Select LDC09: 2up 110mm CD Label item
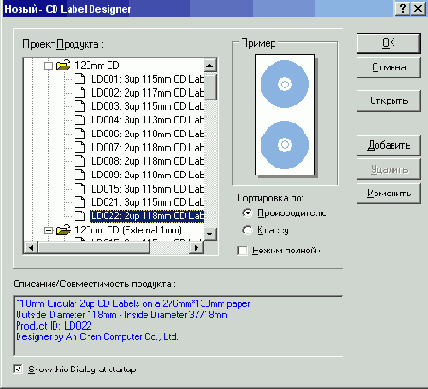428x389 pixels. 147,175
